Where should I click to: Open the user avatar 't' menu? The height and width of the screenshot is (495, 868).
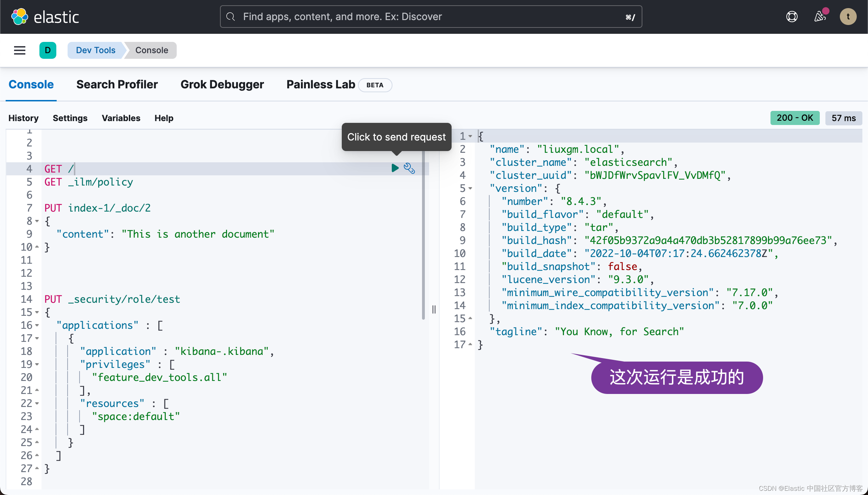[x=848, y=17]
